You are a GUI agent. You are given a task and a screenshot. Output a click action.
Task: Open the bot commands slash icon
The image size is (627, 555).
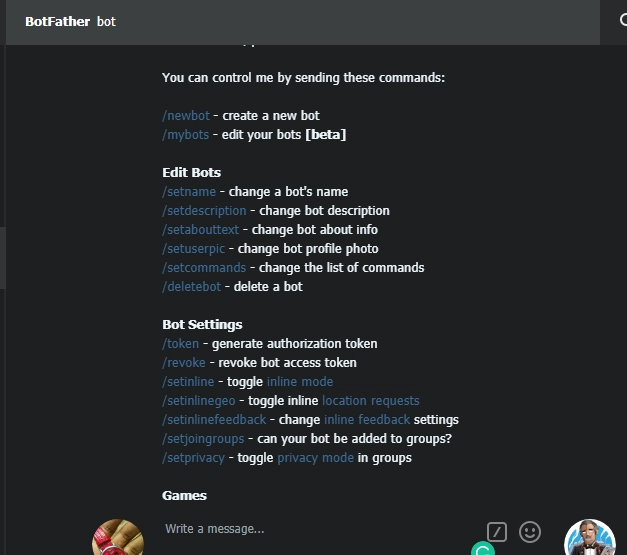[497, 531]
